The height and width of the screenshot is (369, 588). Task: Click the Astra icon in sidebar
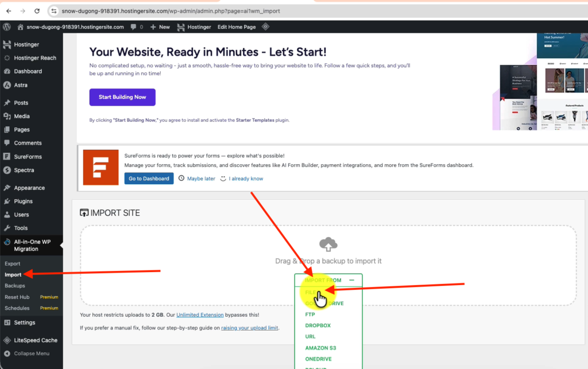7,85
